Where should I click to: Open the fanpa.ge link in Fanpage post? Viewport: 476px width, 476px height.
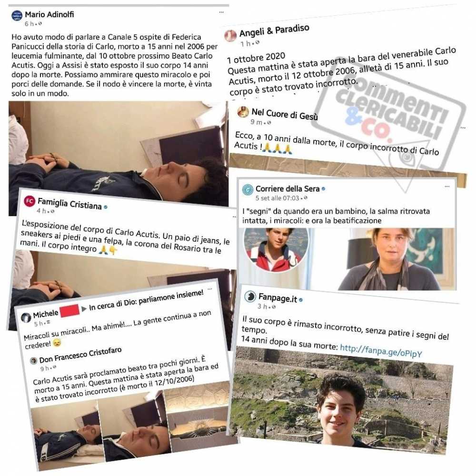[x=381, y=351]
